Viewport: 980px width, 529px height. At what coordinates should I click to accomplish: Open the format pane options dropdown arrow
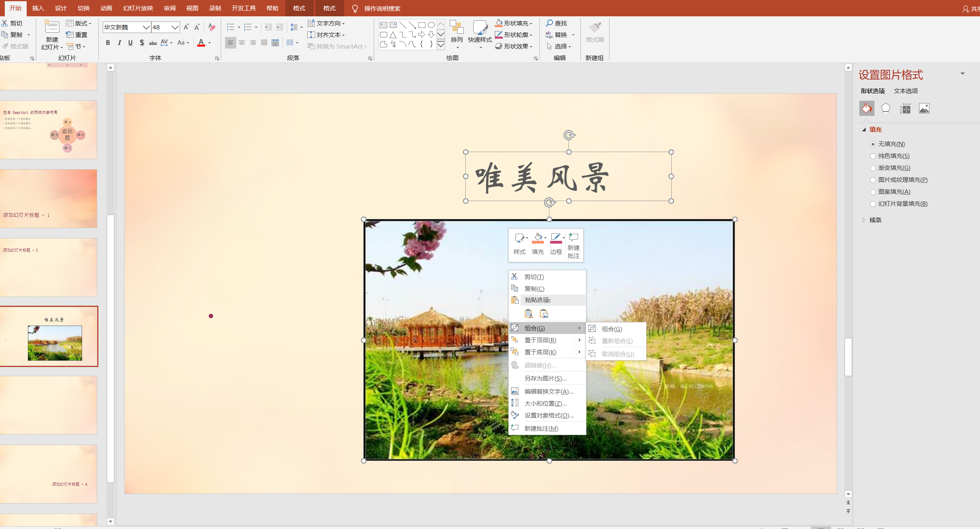click(962, 74)
